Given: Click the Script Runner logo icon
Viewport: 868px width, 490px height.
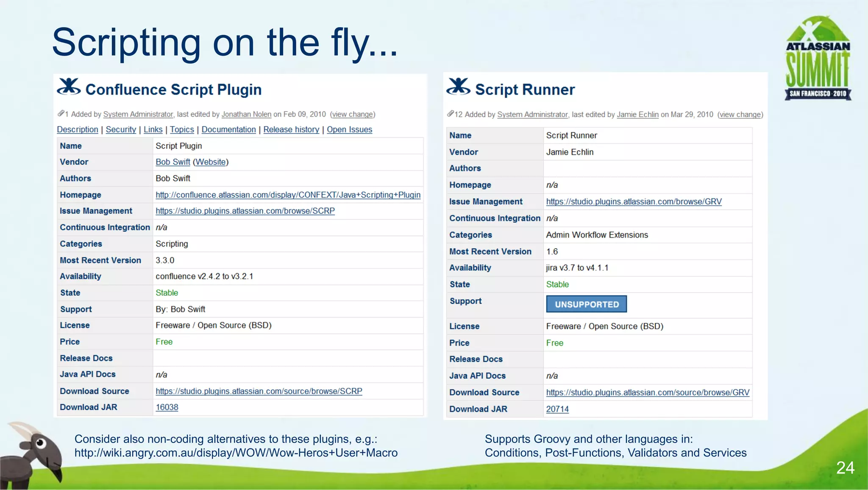Looking at the screenshot, I should [x=458, y=87].
